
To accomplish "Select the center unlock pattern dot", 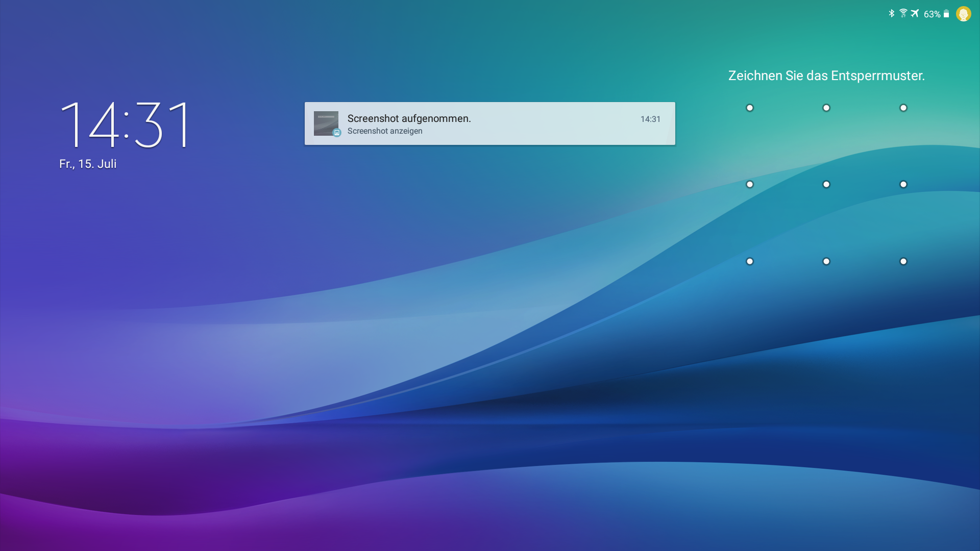I will click(x=826, y=184).
